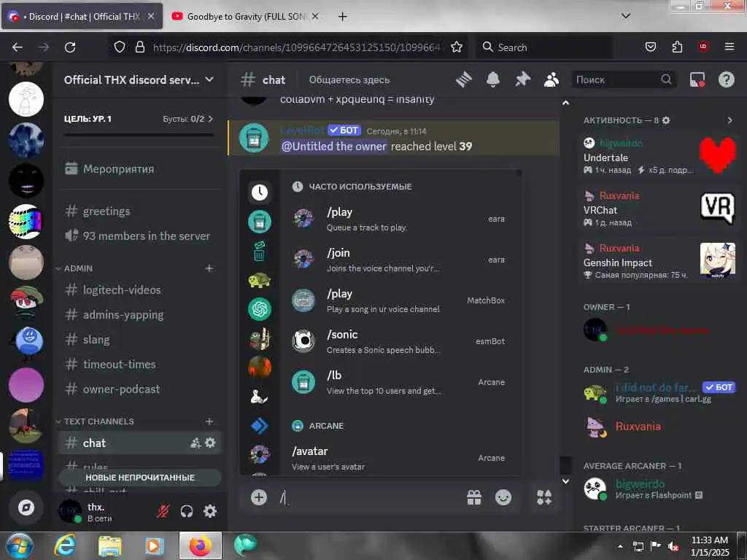Screen dimensions: 747x560
Task: Open the Бусты: 0/2 boost chevron
Action: coord(211,119)
